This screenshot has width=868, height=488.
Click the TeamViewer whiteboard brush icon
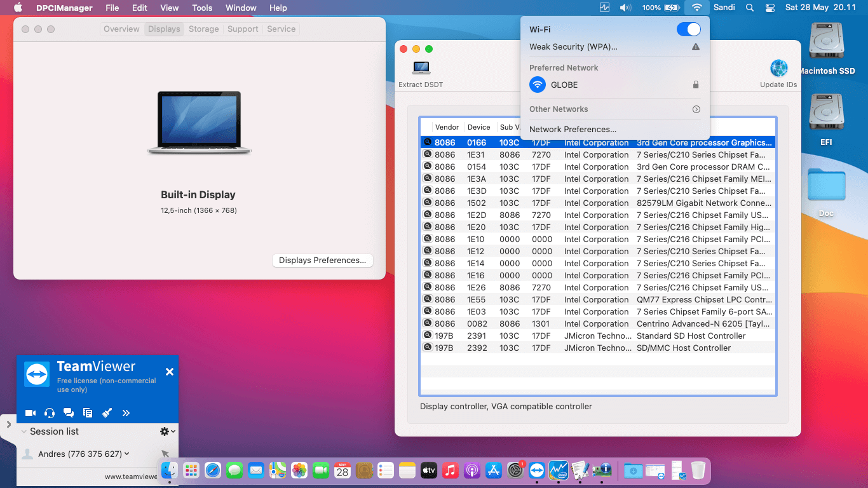(x=107, y=413)
